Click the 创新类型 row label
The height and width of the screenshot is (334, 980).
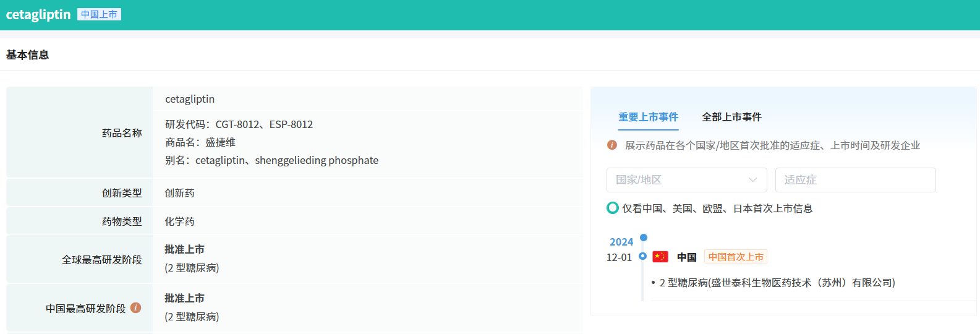tap(122, 193)
